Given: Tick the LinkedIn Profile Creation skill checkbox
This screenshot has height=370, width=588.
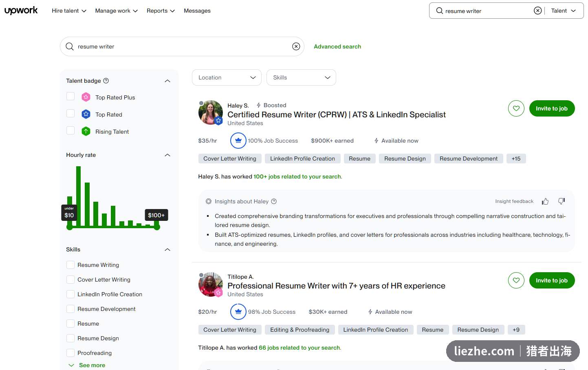Looking at the screenshot, I should [70, 294].
